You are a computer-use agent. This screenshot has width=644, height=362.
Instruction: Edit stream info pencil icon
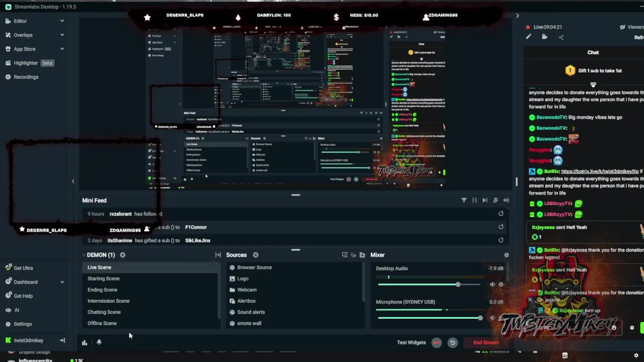[x=528, y=37]
